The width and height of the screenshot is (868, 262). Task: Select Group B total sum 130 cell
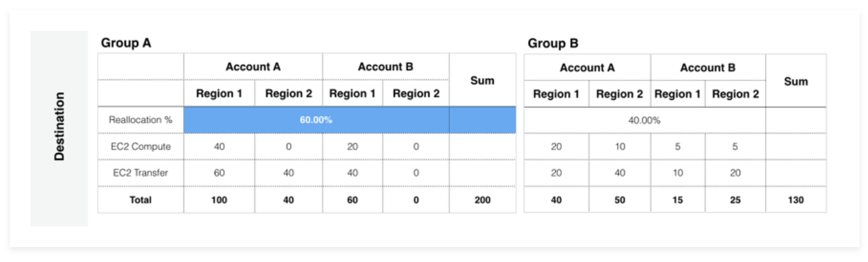coord(796,200)
